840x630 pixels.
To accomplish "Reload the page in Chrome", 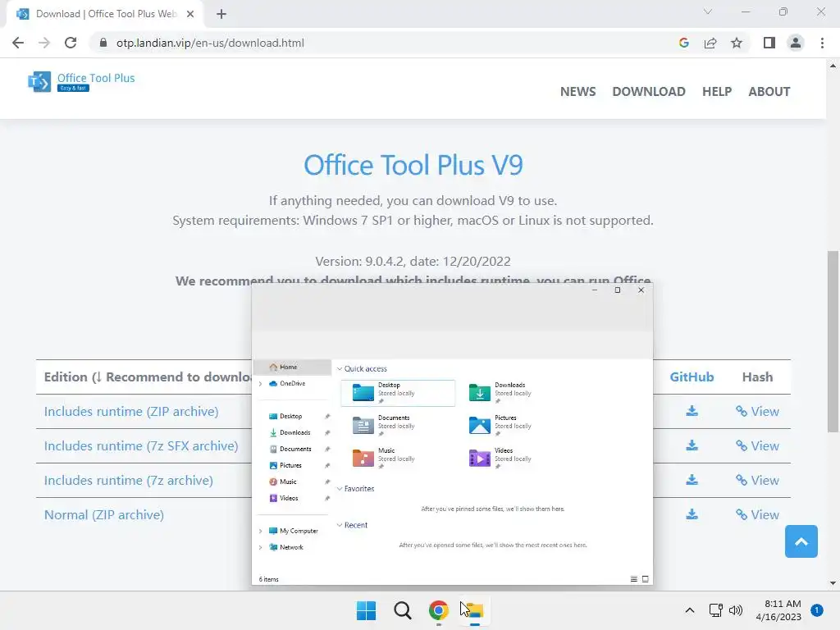I will point(71,43).
